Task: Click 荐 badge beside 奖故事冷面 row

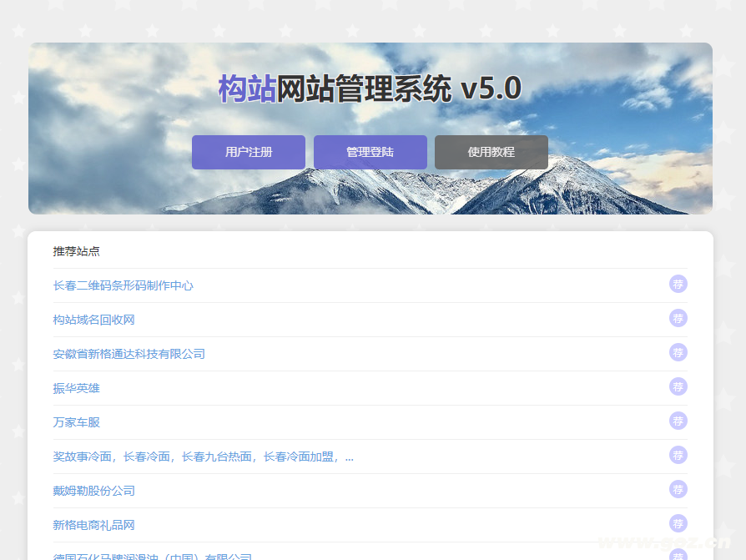Action: [x=678, y=456]
